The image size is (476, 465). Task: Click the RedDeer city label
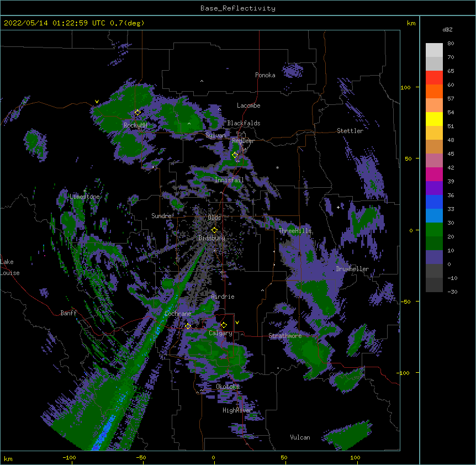click(243, 140)
